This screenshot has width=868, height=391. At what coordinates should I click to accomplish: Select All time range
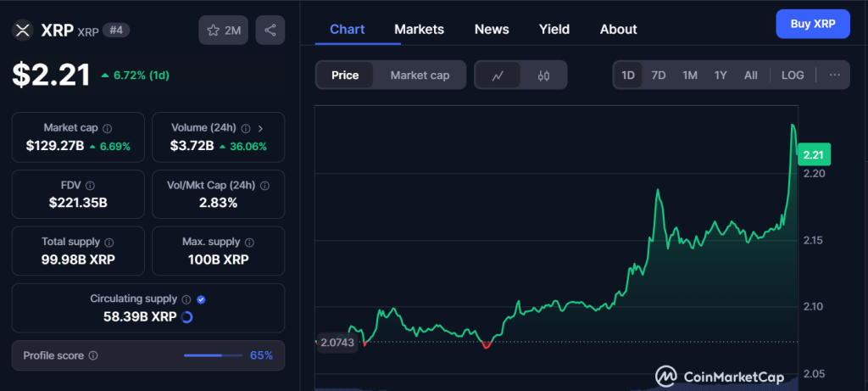coord(751,75)
